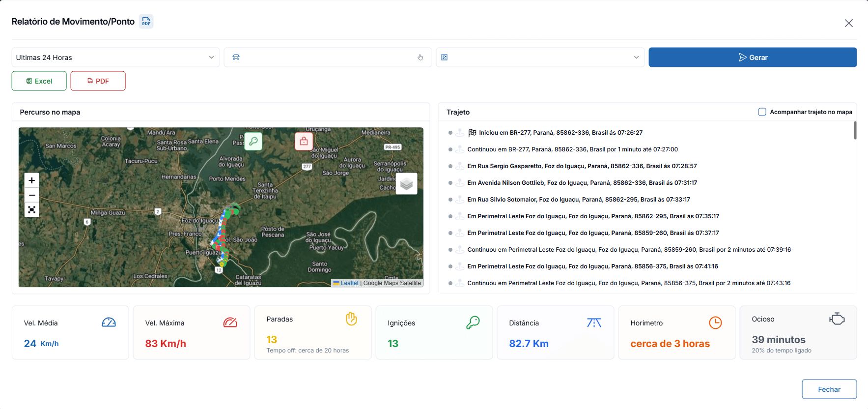
Task: Expand the report type dropdown
Action: [x=540, y=58]
